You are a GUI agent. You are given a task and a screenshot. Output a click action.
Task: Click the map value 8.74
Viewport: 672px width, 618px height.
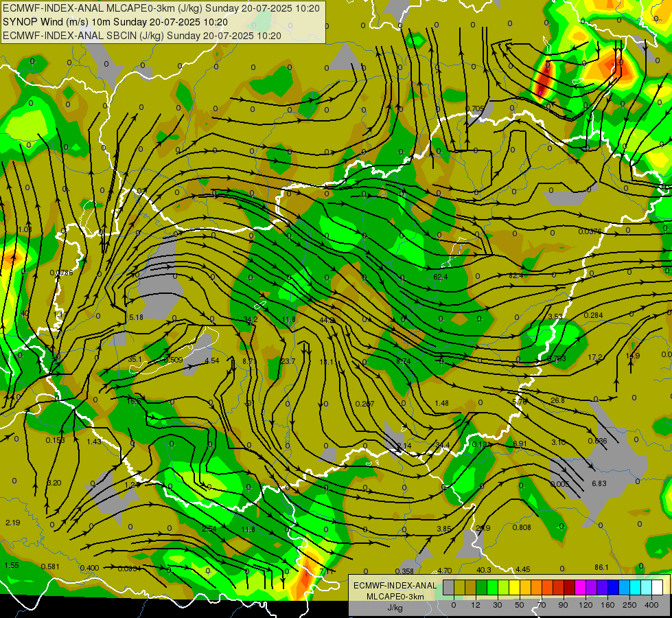(x=404, y=361)
